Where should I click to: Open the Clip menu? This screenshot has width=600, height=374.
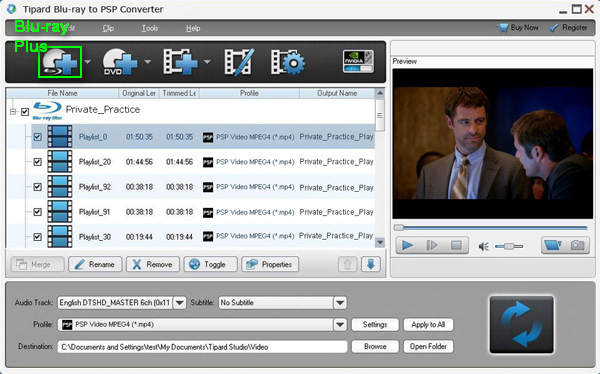108,28
